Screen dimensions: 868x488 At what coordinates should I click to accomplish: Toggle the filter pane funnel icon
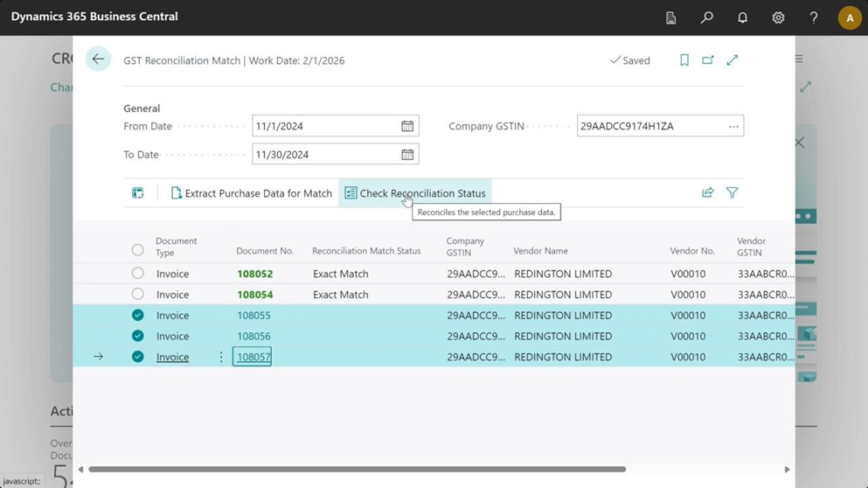(733, 193)
